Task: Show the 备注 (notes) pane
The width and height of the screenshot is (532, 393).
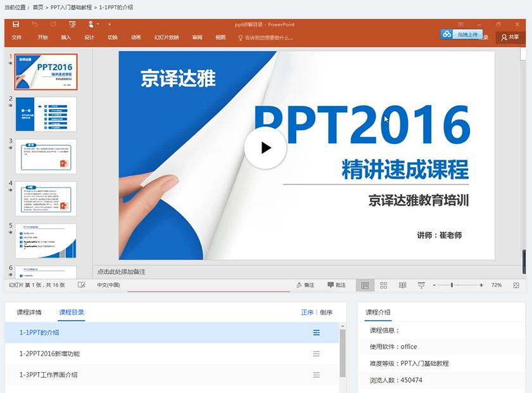Action: click(306, 285)
